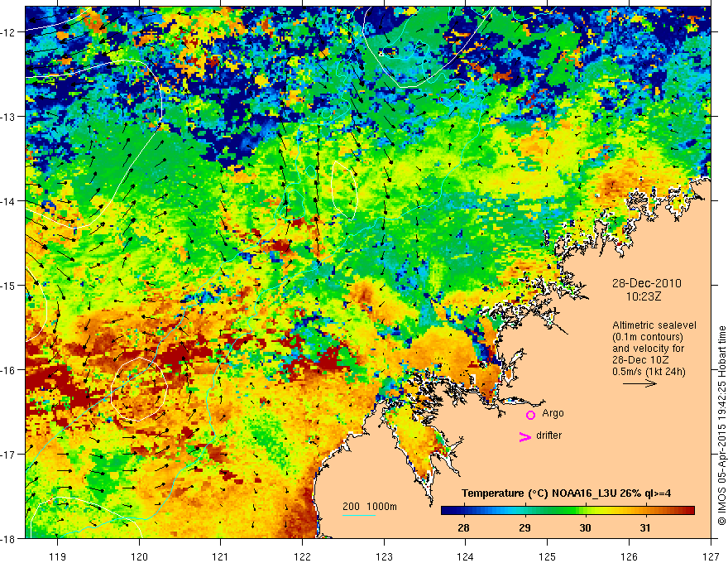Click the '(0.1m contours)' text
The height and width of the screenshot is (563, 728).
click(x=647, y=337)
